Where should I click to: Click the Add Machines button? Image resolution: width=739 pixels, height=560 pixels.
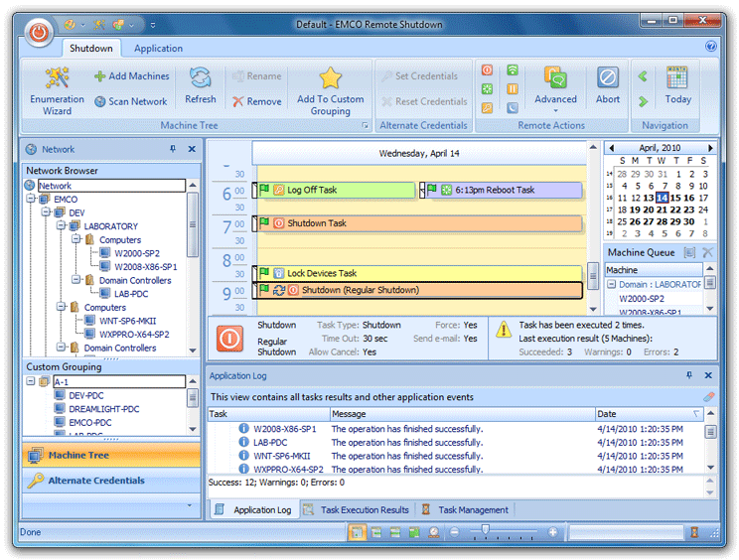click(131, 76)
